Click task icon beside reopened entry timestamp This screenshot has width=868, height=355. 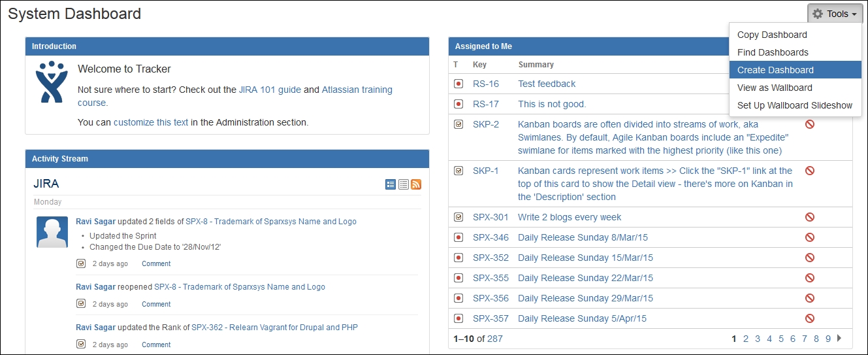click(81, 304)
